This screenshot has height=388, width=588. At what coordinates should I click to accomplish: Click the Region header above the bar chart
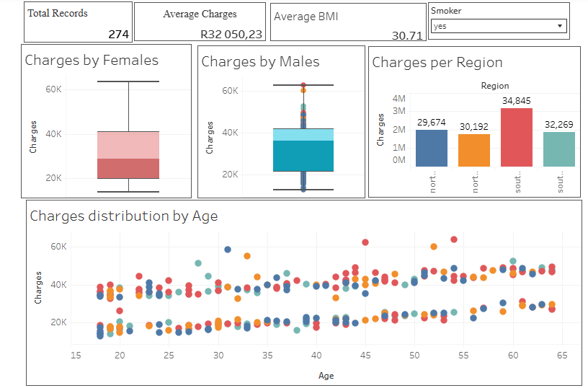coord(494,86)
